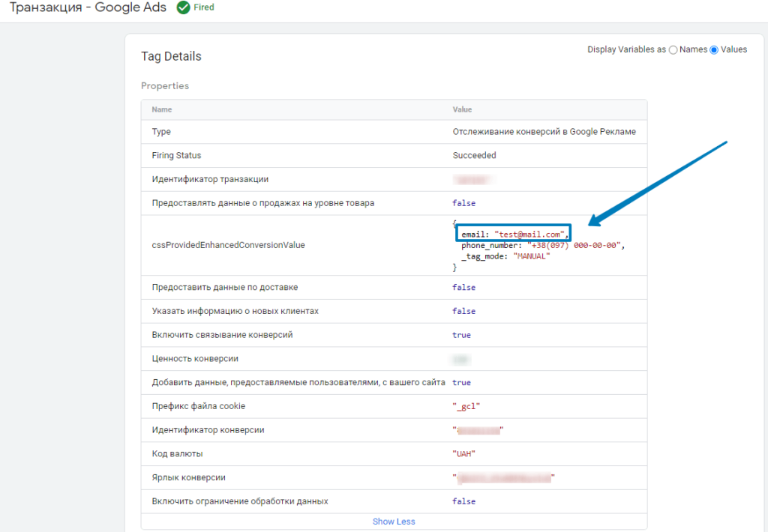Click 'Префикс файла cookie' row label
This screenshot has height=532, width=768.
point(198,406)
